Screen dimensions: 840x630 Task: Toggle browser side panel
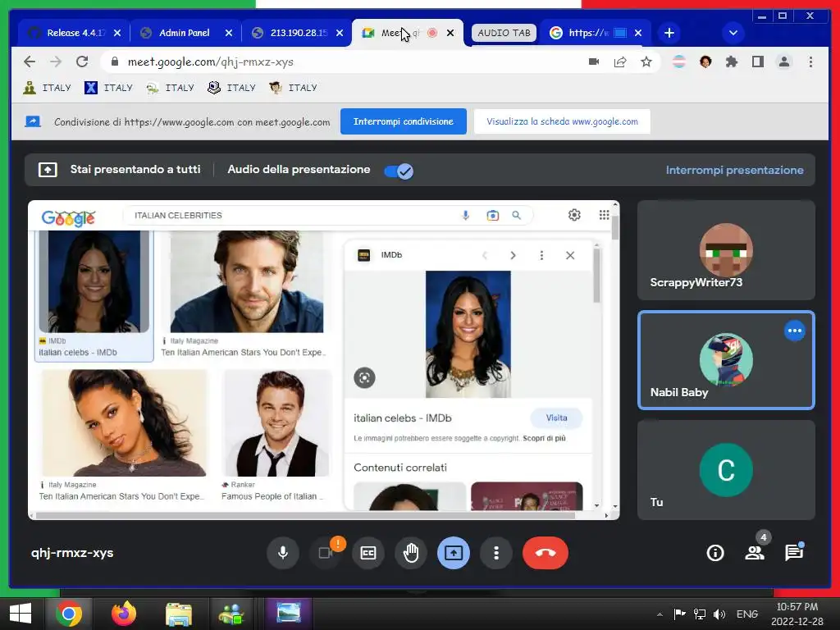pos(757,62)
